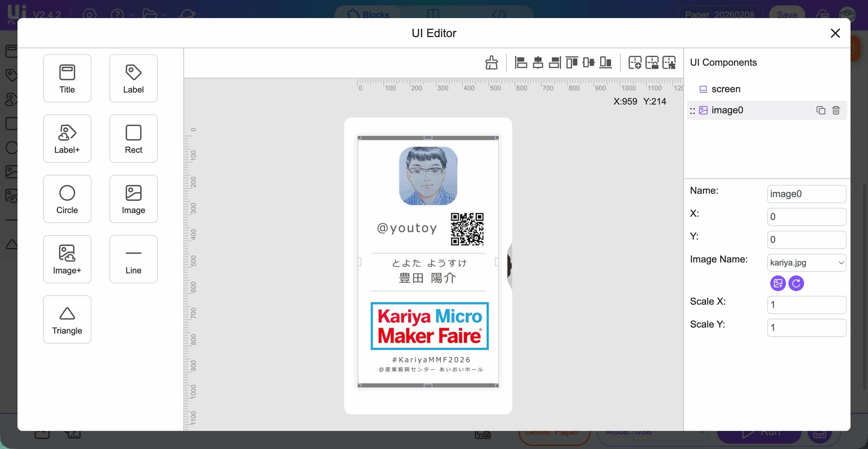The width and height of the screenshot is (868, 449).
Task: Add a Rect component
Action: pyautogui.click(x=133, y=139)
